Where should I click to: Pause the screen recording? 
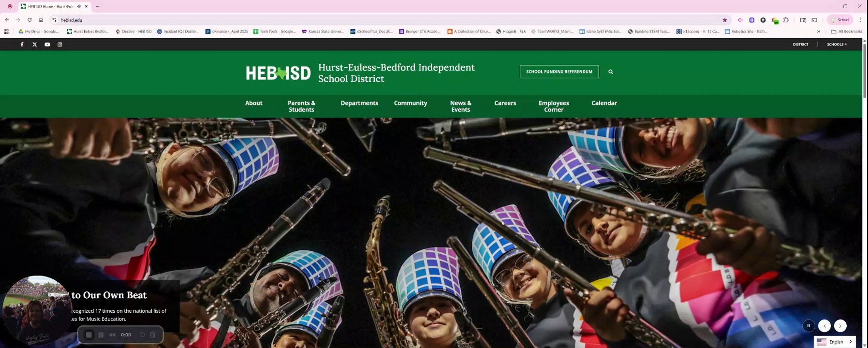pyautogui.click(x=101, y=334)
